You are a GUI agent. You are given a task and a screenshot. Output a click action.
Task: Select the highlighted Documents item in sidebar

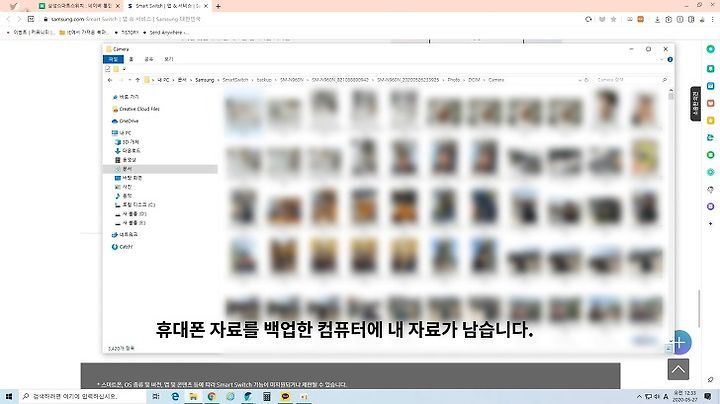click(x=160, y=169)
